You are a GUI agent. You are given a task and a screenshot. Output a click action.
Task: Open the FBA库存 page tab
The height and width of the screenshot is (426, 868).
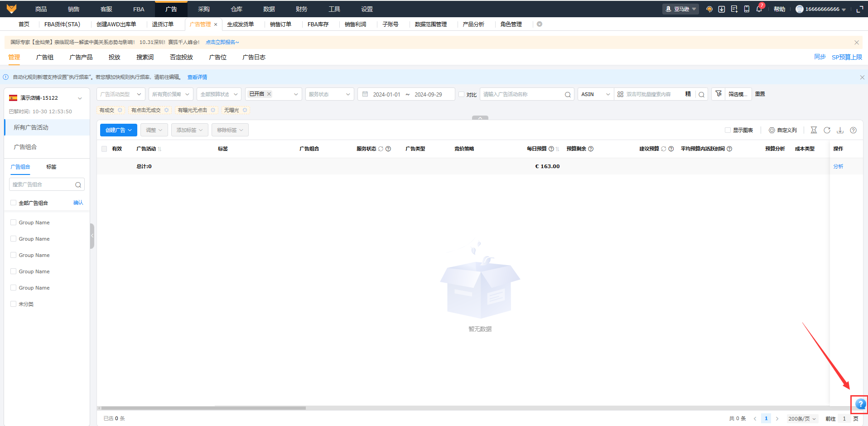(318, 24)
